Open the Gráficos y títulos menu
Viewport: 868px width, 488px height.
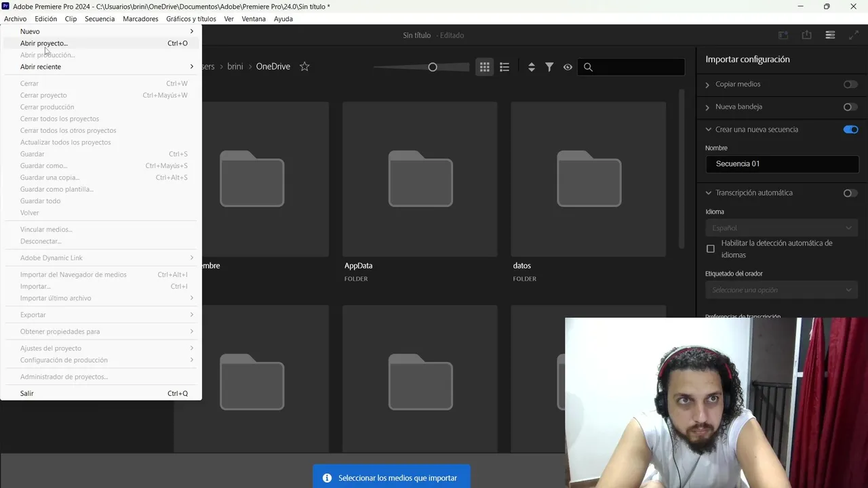pos(191,19)
